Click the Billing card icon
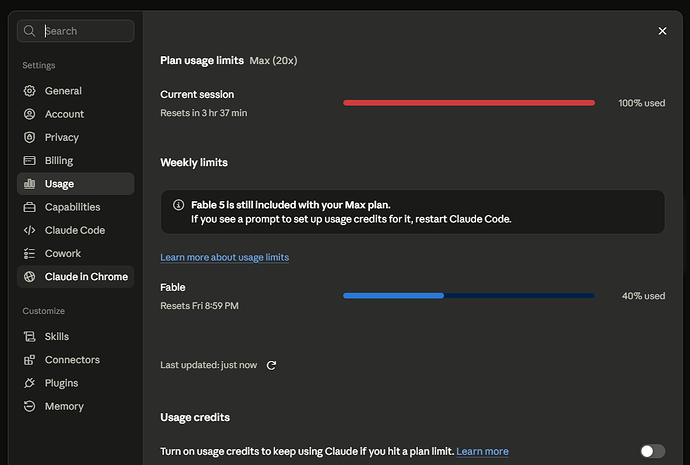 (x=29, y=161)
